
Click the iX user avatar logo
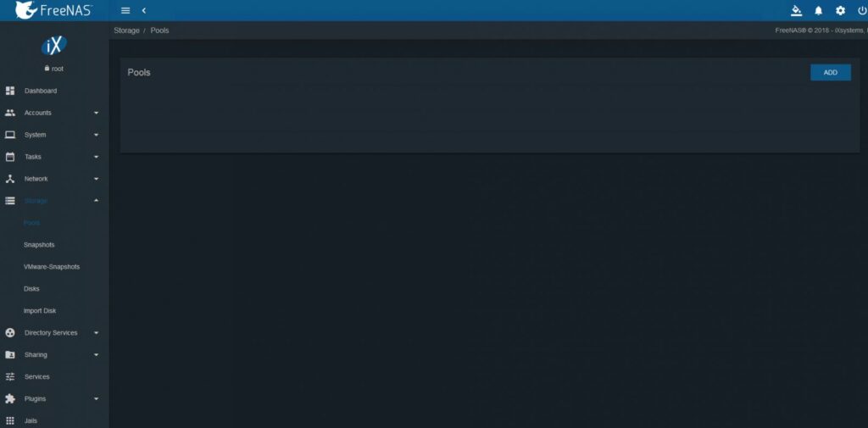[53, 46]
